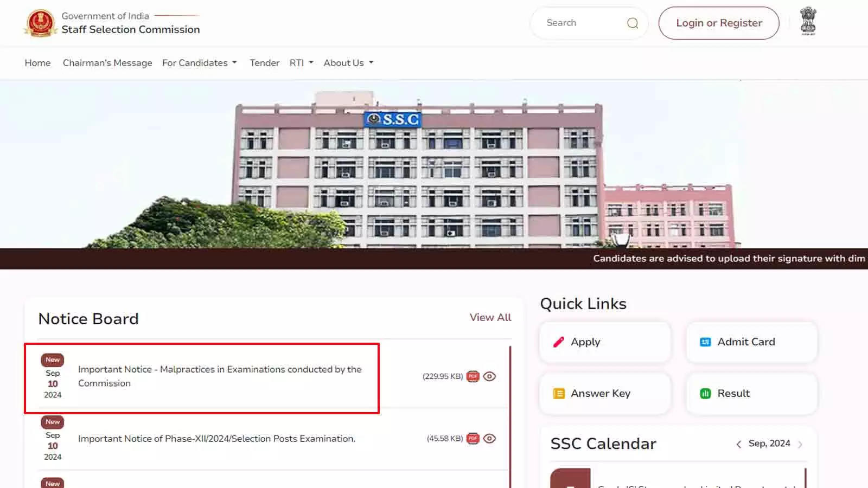Screen dimensions: 868x488
Task: Open the Chairman's Message page
Action: point(107,63)
